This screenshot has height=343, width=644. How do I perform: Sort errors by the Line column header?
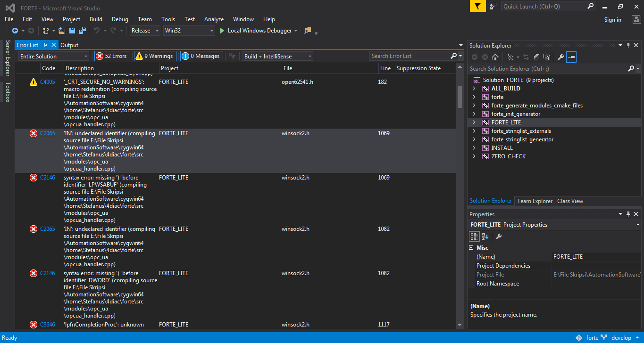point(385,68)
